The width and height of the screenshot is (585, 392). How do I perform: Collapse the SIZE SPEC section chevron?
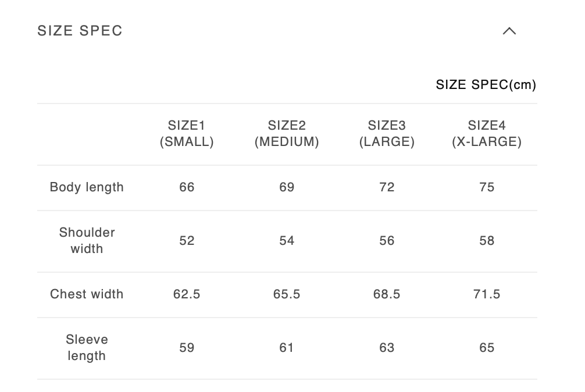(x=509, y=31)
